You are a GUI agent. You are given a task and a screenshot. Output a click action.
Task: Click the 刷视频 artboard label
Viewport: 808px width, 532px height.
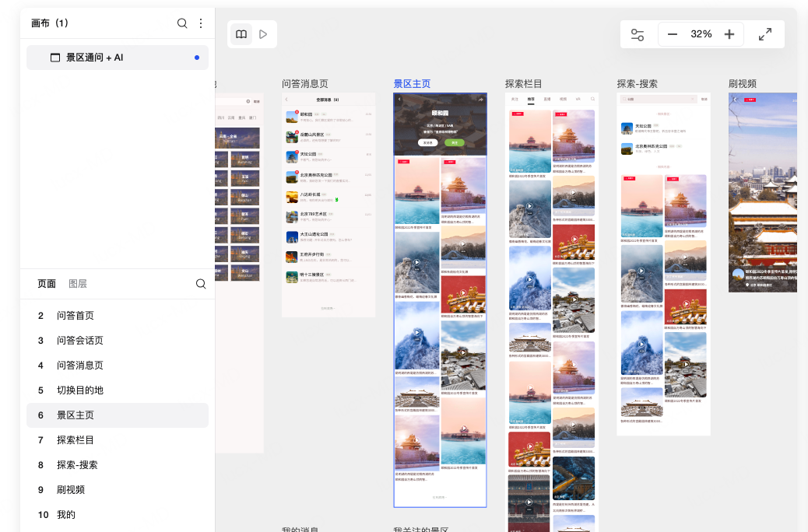[743, 84]
